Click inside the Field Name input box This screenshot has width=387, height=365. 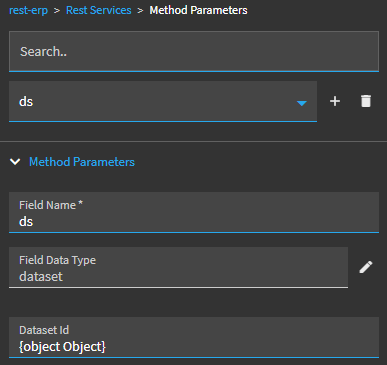pos(194,212)
